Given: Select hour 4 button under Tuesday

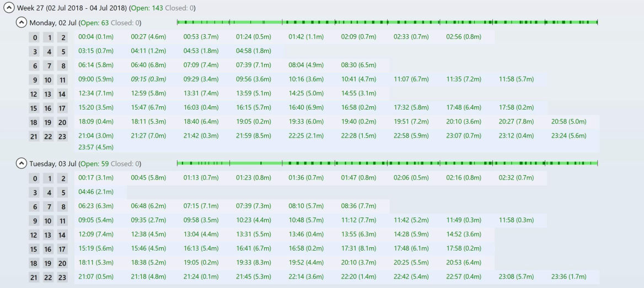Looking at the screenshot, I should tap(49, 193).
